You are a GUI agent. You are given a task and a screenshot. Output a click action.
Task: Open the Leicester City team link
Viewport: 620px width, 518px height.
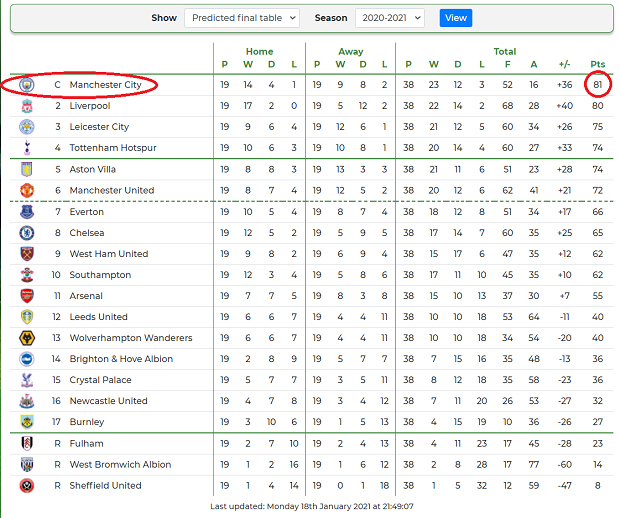[x=99, y=127]
